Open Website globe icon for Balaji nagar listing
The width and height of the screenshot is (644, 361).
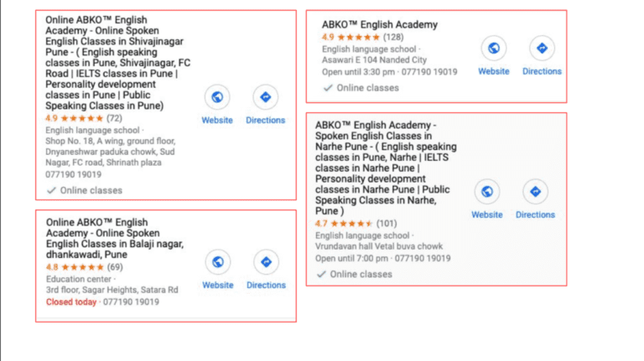pyautogui.click(x=218, y=261)
